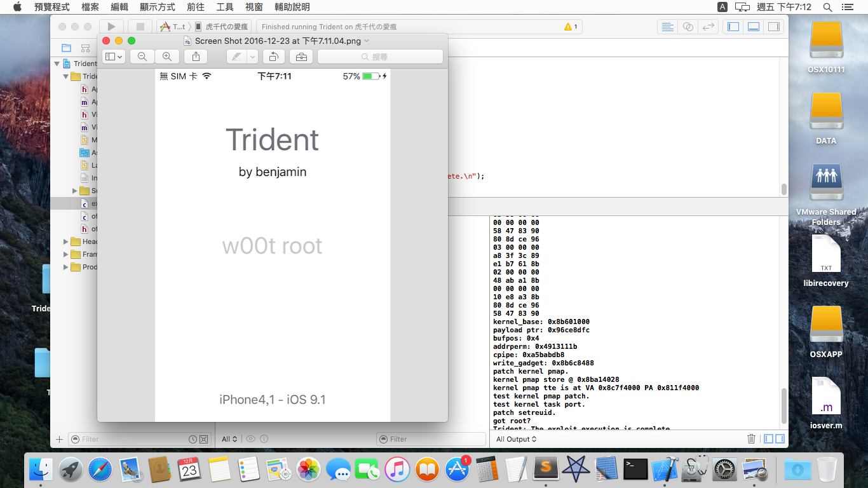Select the OSX10111 drive on the desktop

click(x=826, y=48)
